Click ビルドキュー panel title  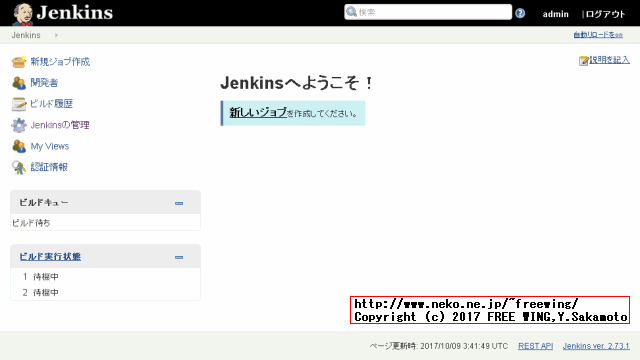coord(44,202)
